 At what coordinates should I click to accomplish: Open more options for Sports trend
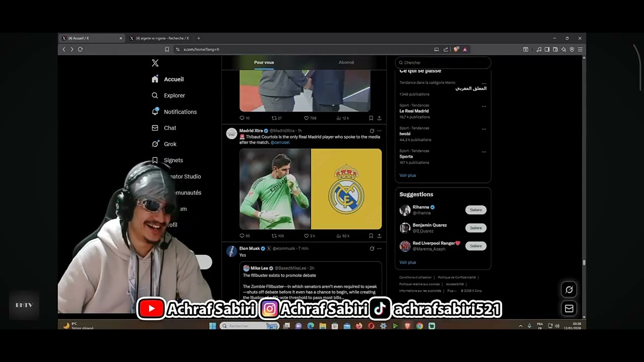pos(484,151)
